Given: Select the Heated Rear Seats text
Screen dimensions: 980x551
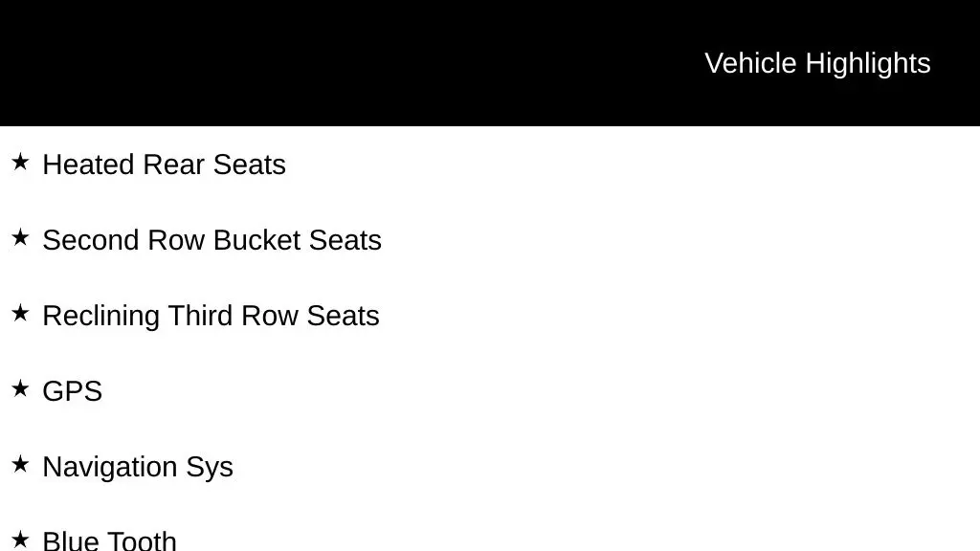Looking at the screenshot, I should pos(164,165).
